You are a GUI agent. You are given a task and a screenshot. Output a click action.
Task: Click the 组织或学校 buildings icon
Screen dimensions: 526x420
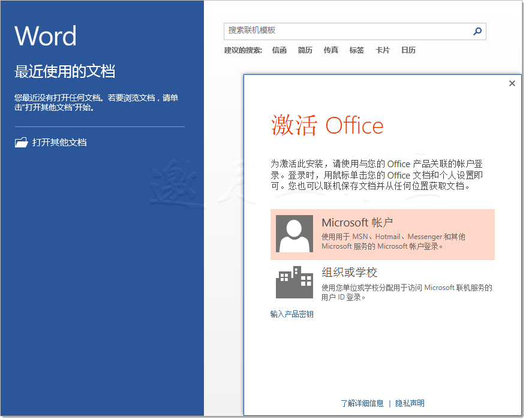(x=294, y=282)
